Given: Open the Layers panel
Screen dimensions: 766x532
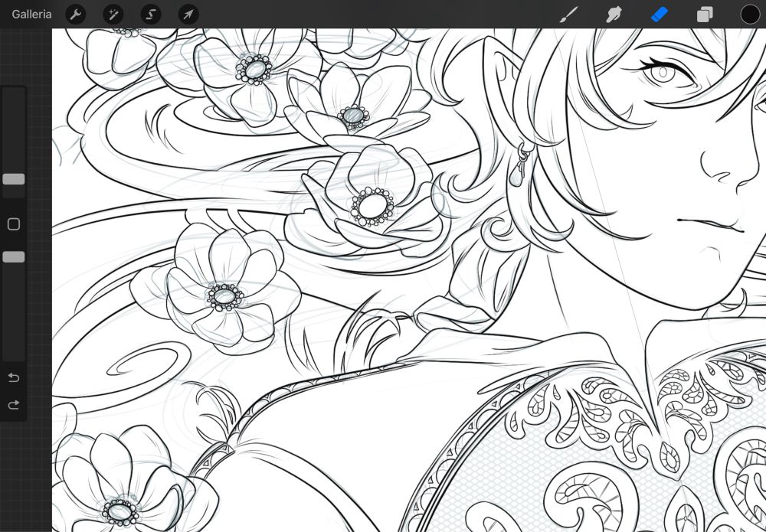Looking at the screenshot, I should 705,15.
